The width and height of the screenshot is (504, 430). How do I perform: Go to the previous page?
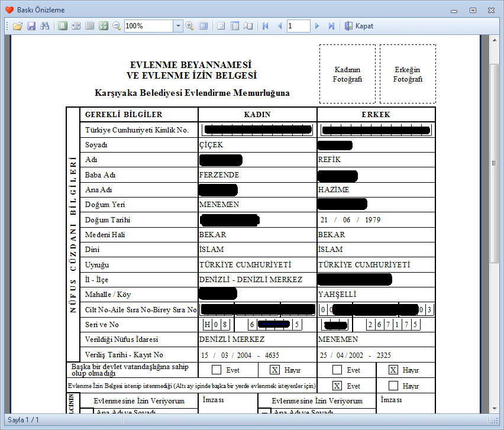pos(280,26)
